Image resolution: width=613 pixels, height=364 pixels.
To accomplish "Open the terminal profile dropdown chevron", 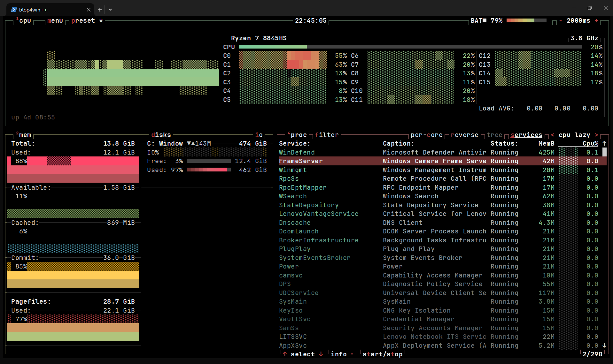I will pyautogui.click(x=110, y=10).
